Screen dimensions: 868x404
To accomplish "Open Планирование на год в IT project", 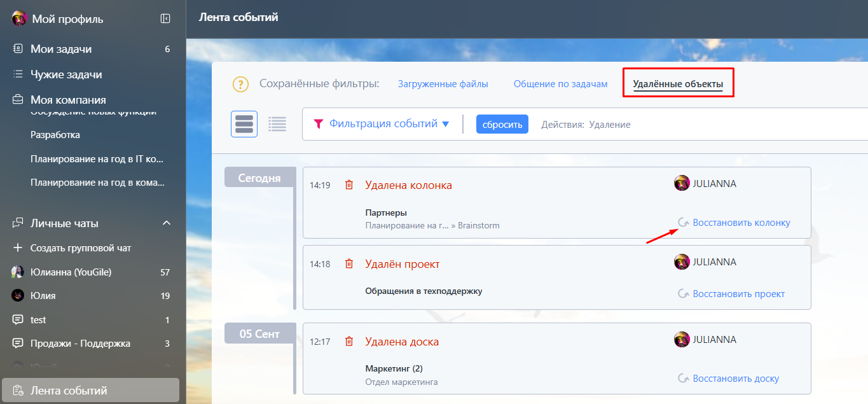I will click(97, 159).
